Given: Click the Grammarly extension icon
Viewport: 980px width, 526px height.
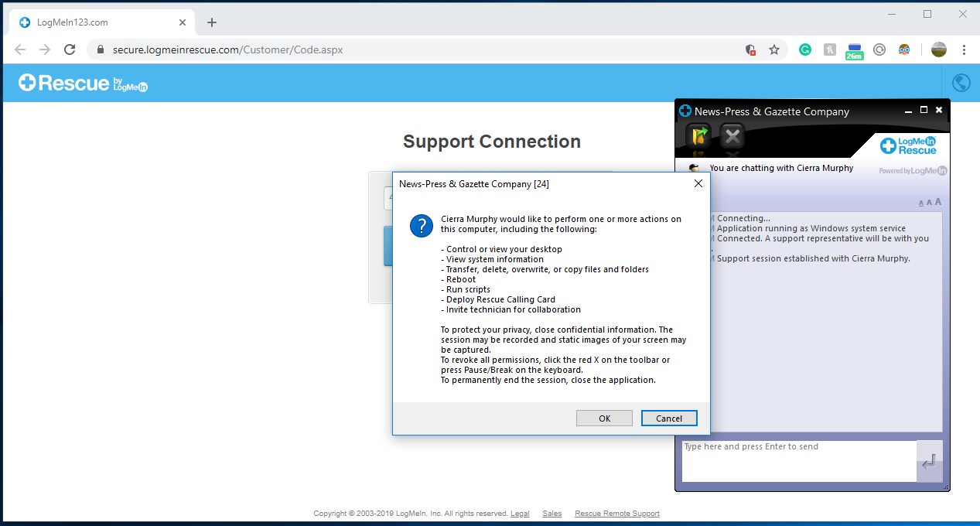Looking at the screenshot, I should pyautogui.click(x=805, y=50).
